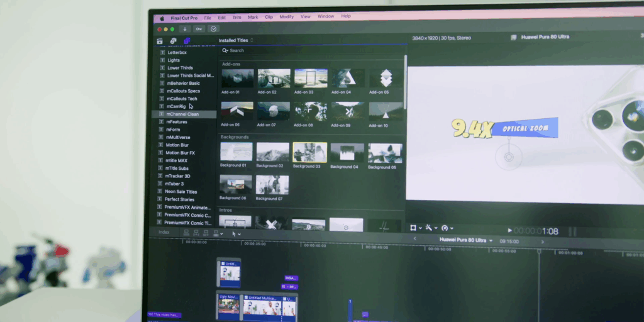Open the View menu
Image resolution: width=644 pixels, height=322 pixels.
pos(306,16)
